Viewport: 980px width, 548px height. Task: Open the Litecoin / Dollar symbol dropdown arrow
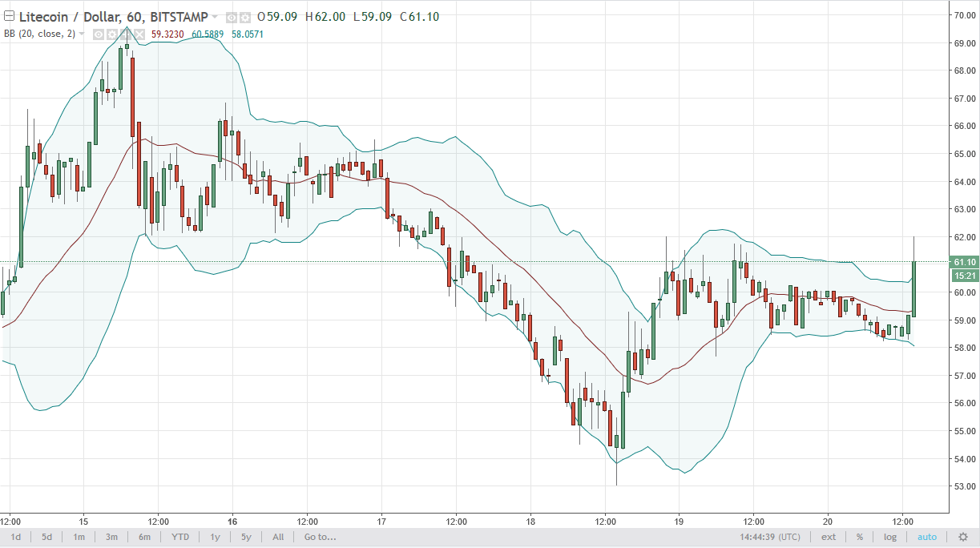point(215,17)
